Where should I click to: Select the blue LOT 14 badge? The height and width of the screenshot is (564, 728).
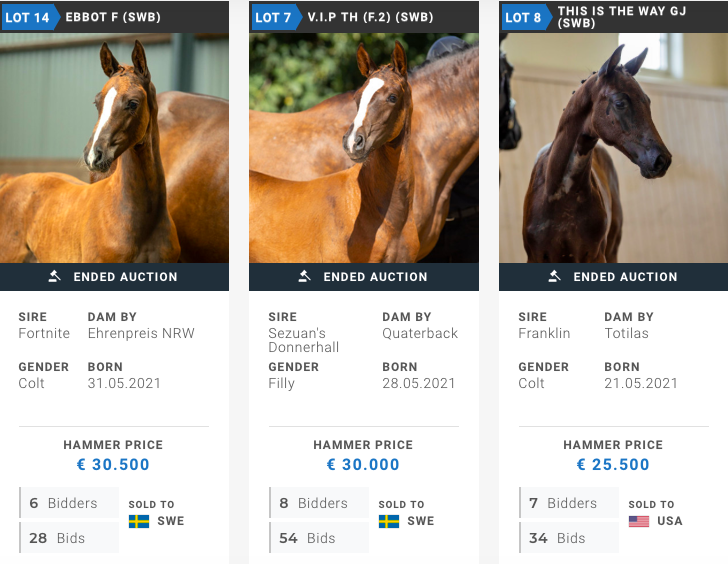click(x=30, y=17)
